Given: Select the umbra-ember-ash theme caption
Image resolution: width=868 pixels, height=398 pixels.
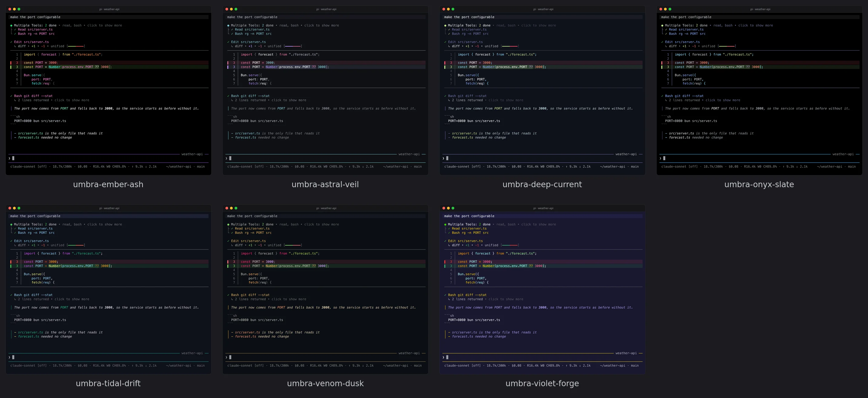Looking at the screenshot, I should [108, 184].
